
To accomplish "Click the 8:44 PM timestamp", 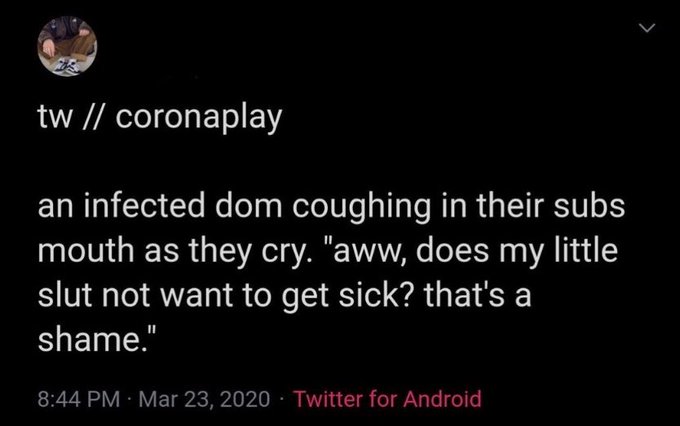I will coord(78,399).
